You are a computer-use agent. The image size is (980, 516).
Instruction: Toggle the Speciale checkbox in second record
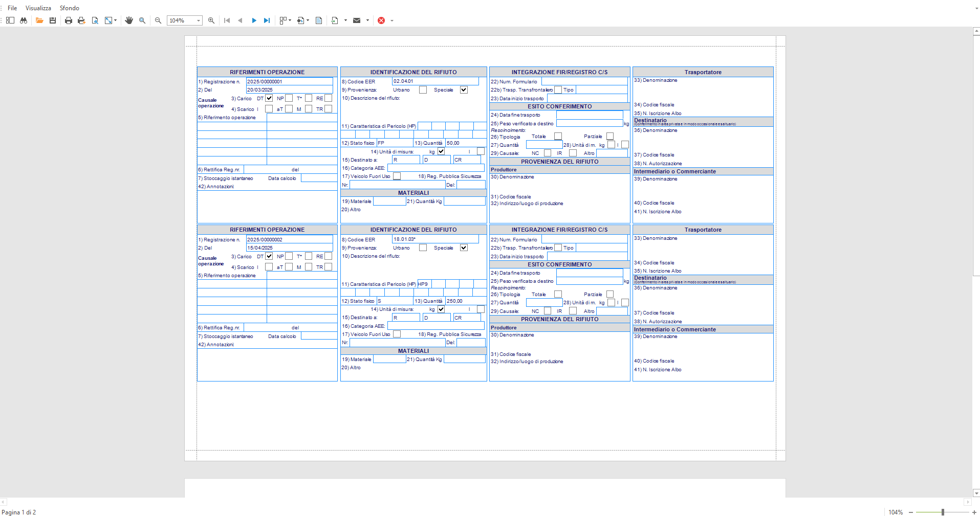tap(464, 248)
